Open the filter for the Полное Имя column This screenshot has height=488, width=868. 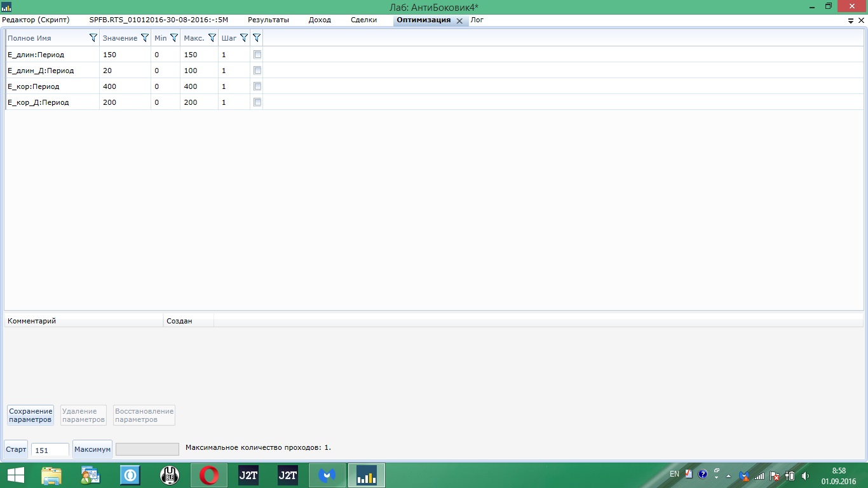click(x=93, y=38)
